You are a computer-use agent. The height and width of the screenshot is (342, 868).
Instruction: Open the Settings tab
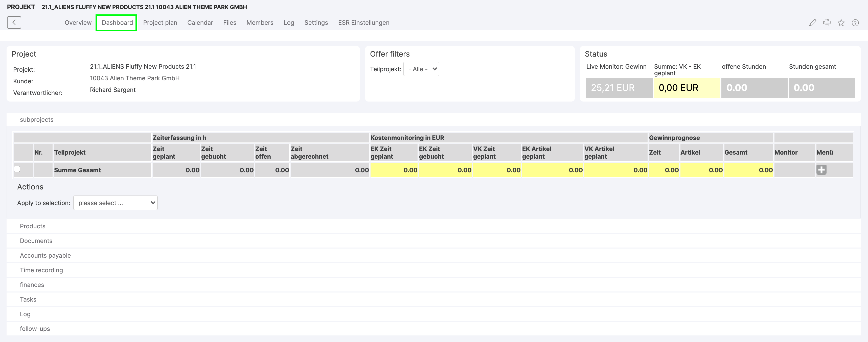tap(316, 22)
